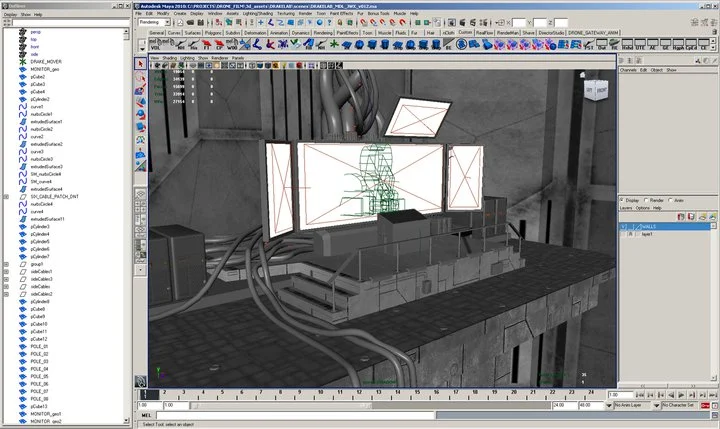720x429 pixels.
Task: Click frame 12 on the time slider
Action: click(x=359, y=394)
